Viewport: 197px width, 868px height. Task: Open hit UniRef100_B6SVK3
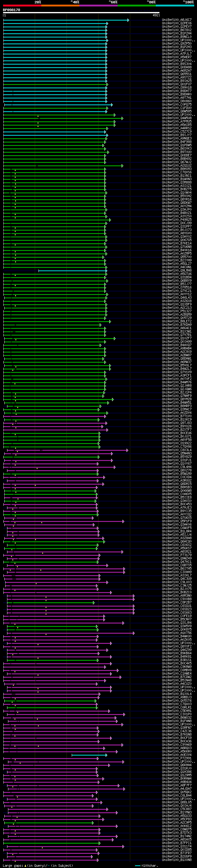coord(177,149)
